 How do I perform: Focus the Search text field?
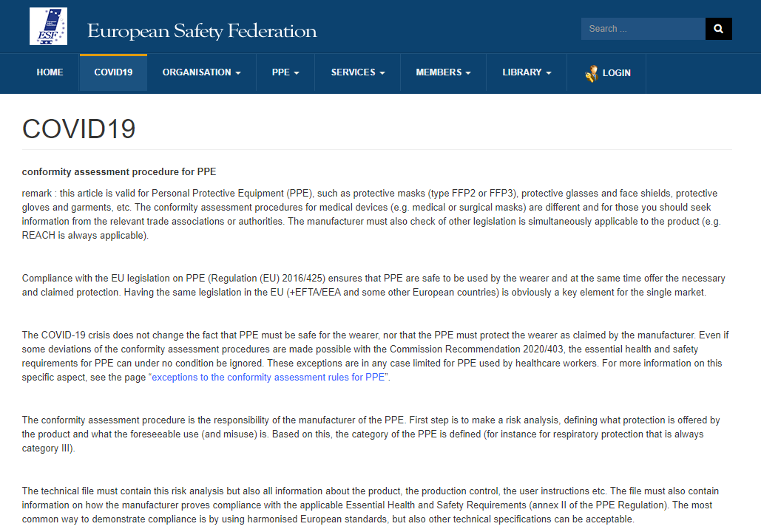point(643,29)
